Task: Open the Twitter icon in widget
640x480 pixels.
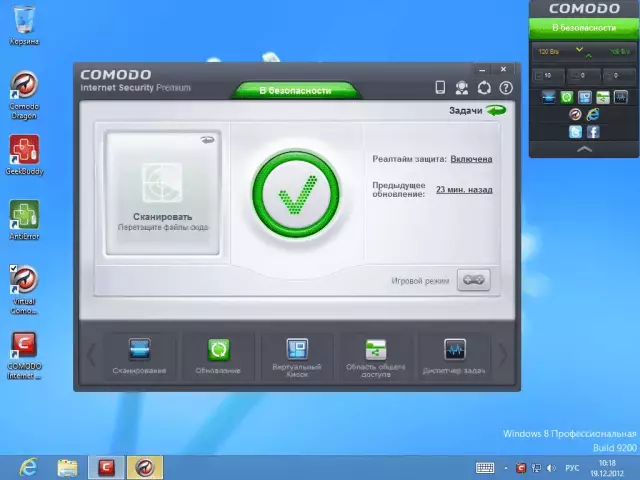Action: tap(576, 132)
